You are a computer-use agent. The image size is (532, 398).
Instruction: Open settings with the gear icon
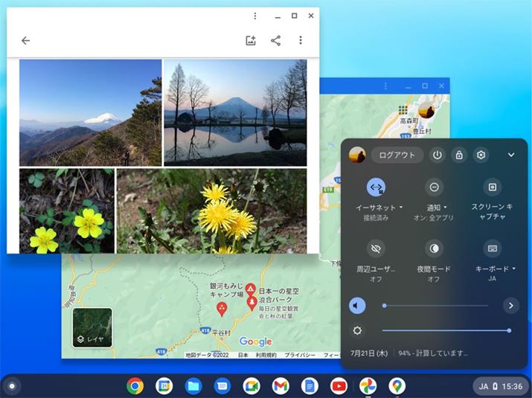click(x=481, y=155)
